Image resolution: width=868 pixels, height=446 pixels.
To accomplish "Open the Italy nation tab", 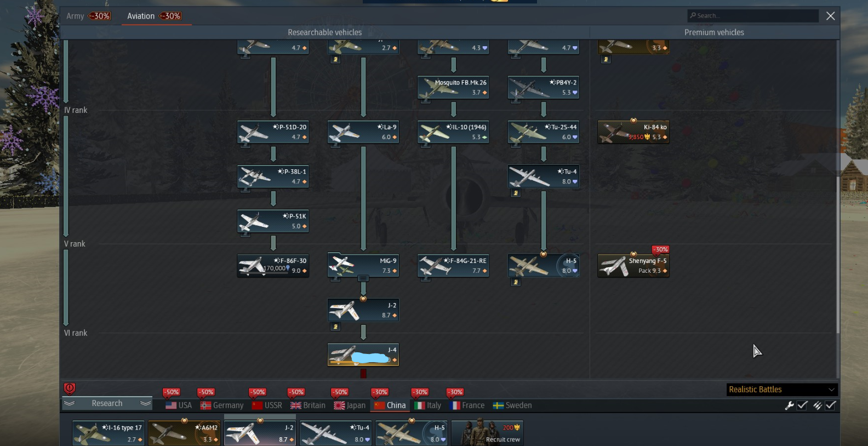I will pos(428,405).
